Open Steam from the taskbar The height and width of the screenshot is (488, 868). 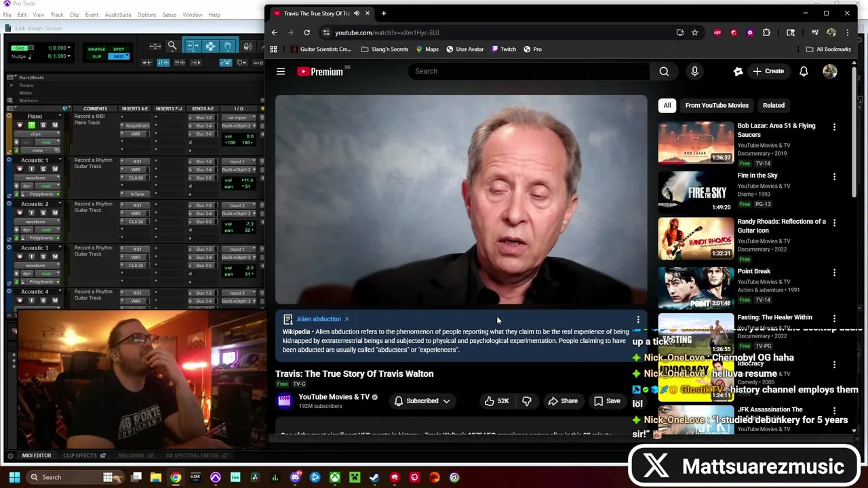(374, 477)
